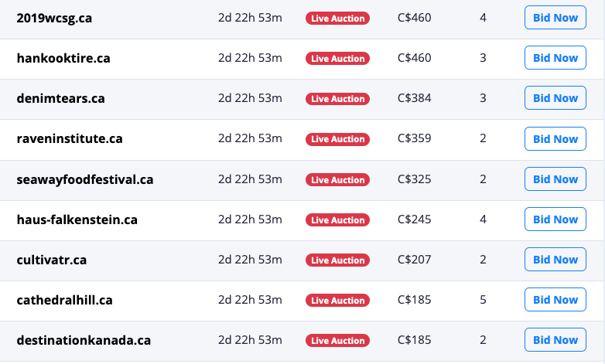Open seawayfoodfestival.ca domain link
The image size is (605, 364).
85,179
